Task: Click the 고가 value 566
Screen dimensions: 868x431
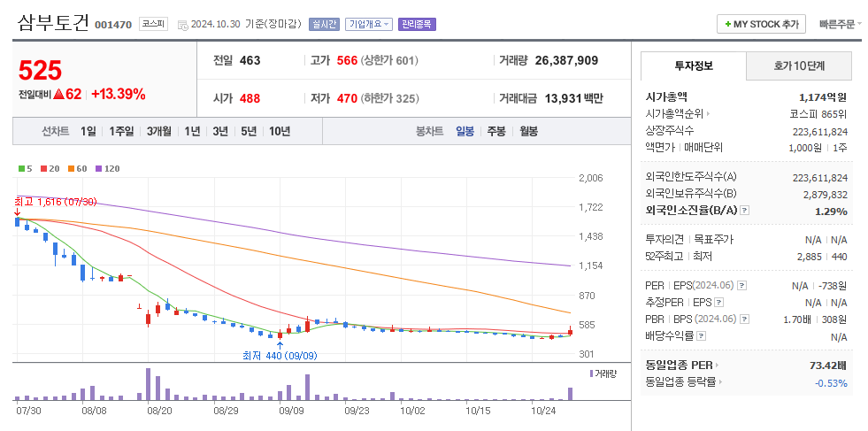Action: click(x=347, y=61)
